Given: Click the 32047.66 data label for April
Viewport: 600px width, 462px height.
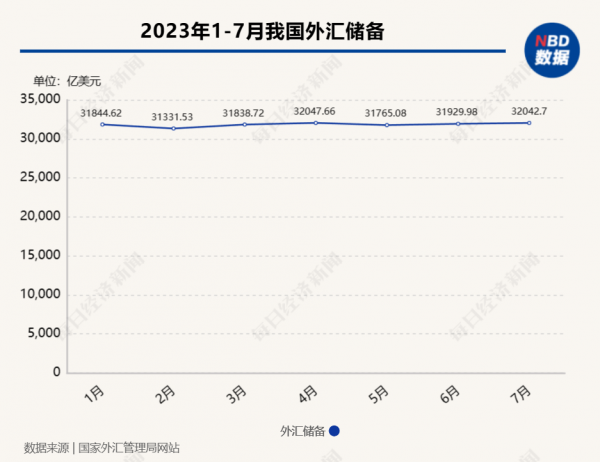Looking at the screenshot, I should (x=316, y=112).
